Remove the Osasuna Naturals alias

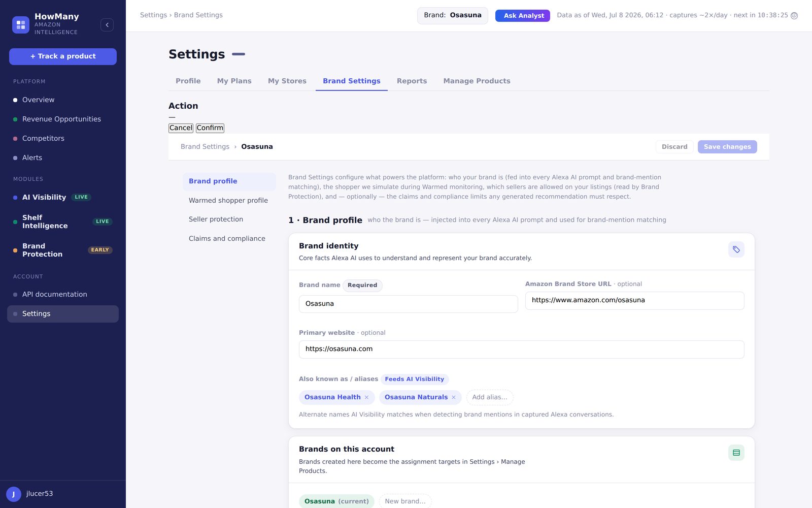pyautogui.click(x=454, y=397)
